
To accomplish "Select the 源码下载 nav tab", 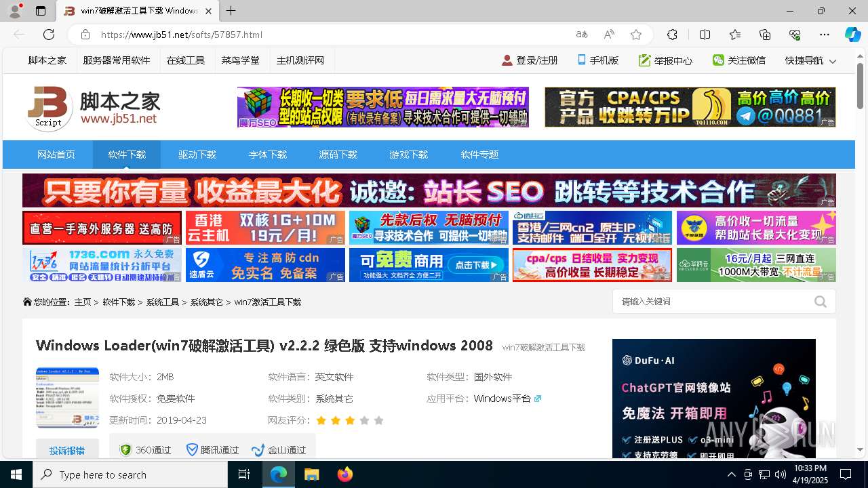I will tap(338, 155).
